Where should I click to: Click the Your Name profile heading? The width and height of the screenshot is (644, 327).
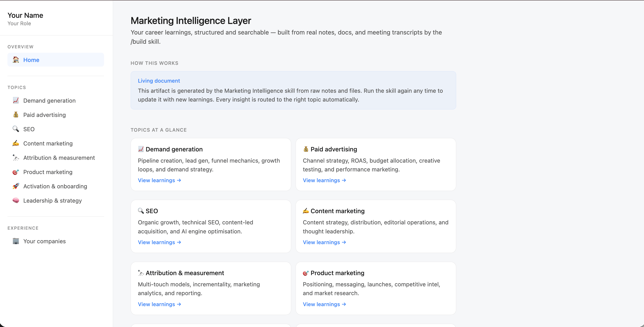pyautogui.click(x=25, y=15)
